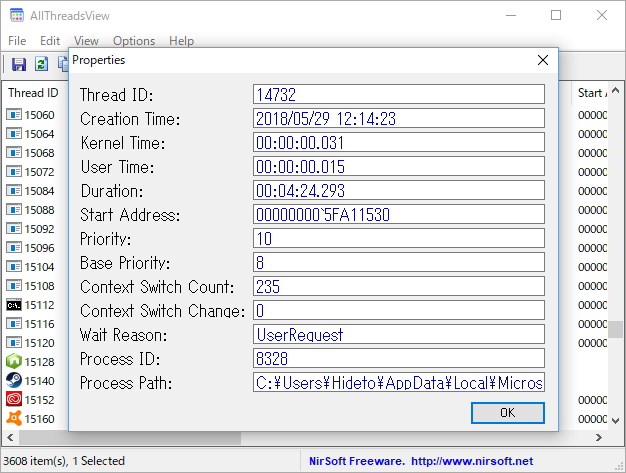Open the View menu
The image size is (626, 473).
click(x=86, y=41)
